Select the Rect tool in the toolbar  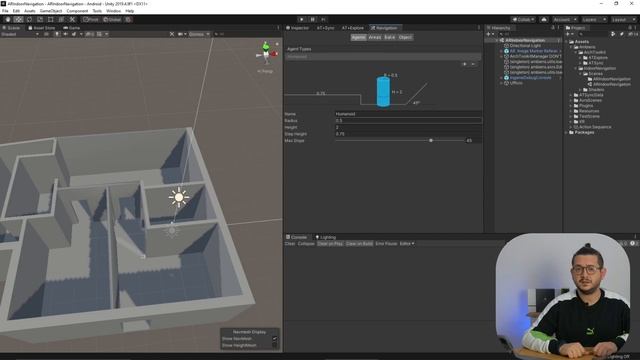(51, 19)
